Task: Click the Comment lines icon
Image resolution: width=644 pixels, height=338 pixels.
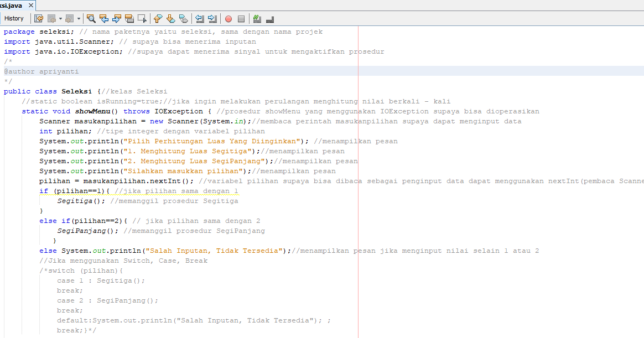Action: point(257,18)
